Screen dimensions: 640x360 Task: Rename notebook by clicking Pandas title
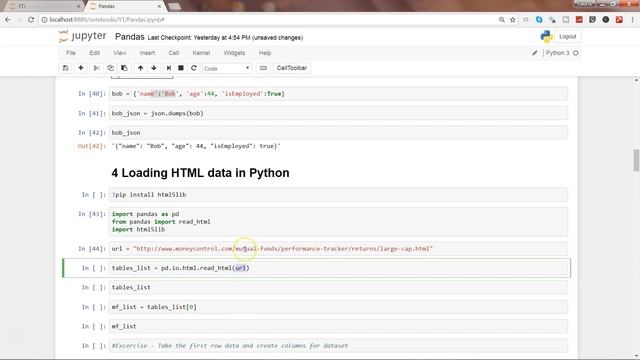click(x=130, y=37)
